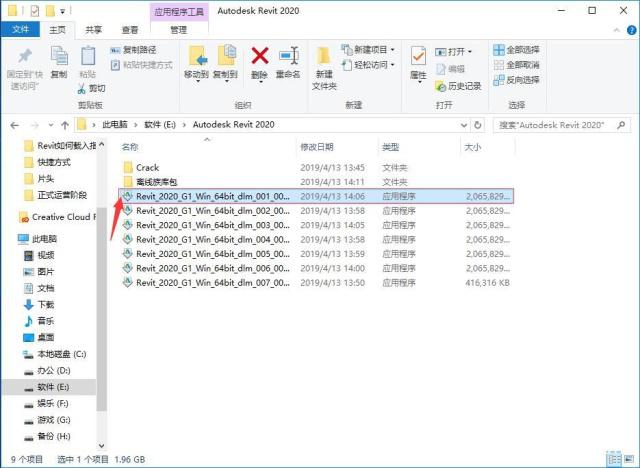Viewport: 640px width, 468px height.
Task: Click the Application Tools (应用程序工具) tab header
Action: coord(179,11)
